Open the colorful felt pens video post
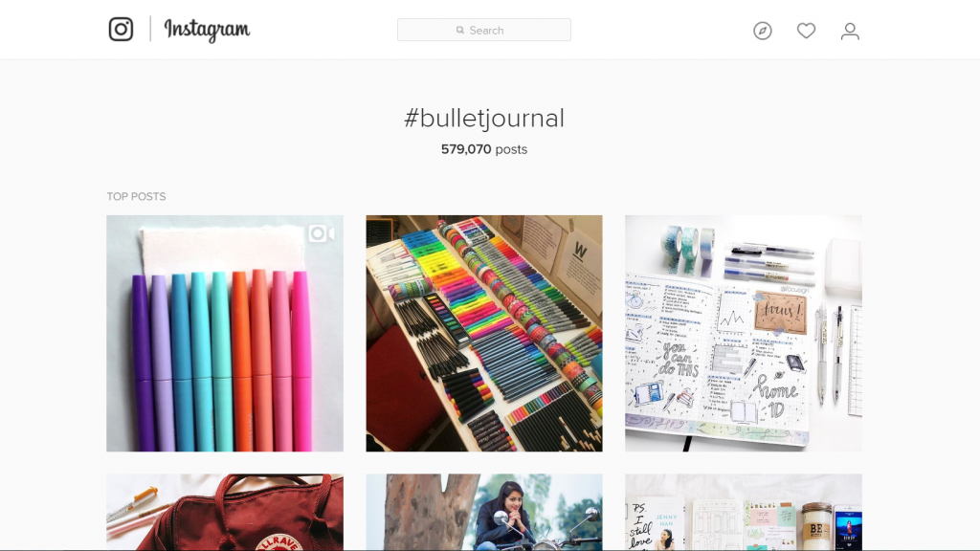Screen dimensions: 980x551 click(x=224, y=334)
